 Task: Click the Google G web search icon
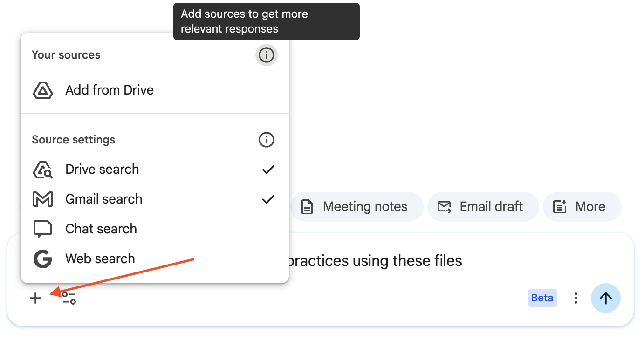coord(42,259)
